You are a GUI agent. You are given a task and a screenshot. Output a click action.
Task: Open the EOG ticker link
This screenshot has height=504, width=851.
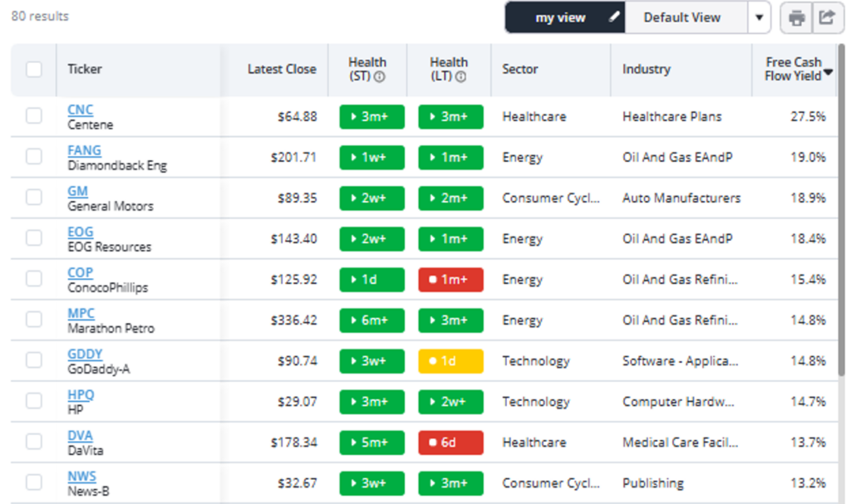[x=81, y=232]
